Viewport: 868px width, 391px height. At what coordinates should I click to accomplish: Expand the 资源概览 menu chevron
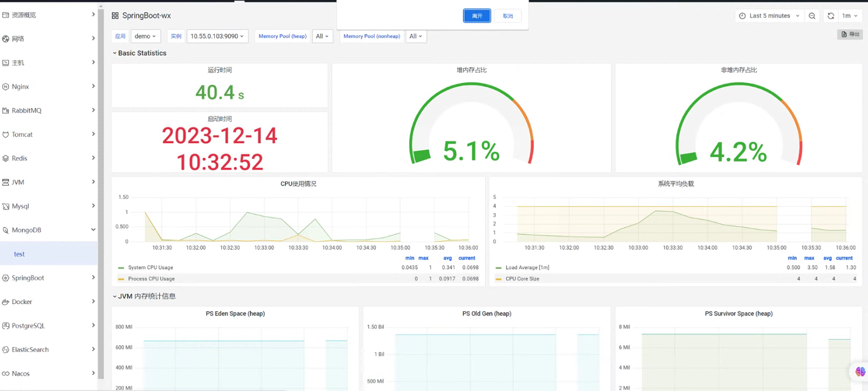point(93,15)
